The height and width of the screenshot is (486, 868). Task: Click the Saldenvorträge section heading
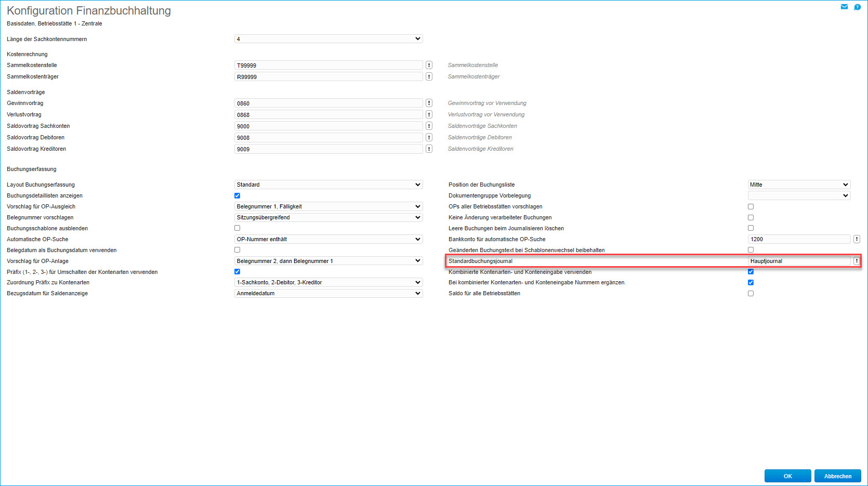pyautogui.click(x=26, y=92)
